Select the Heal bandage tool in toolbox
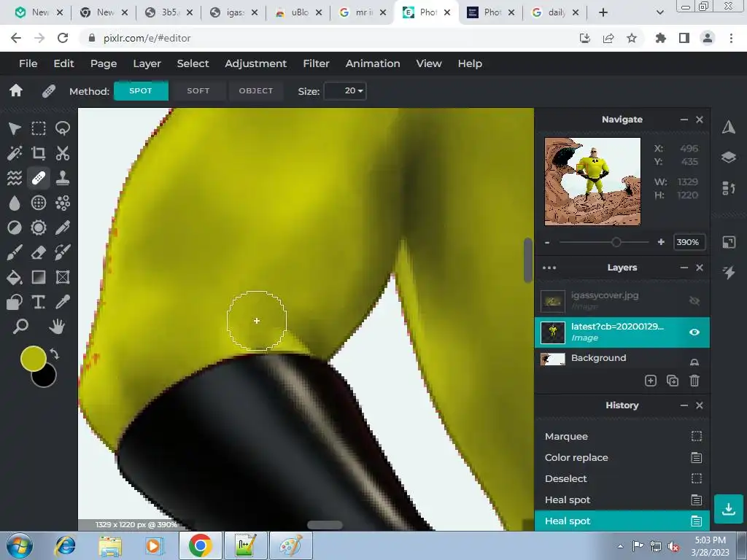The height and width of the screenshot is (560, 747). pyautogui.click(x=39, y=178)
